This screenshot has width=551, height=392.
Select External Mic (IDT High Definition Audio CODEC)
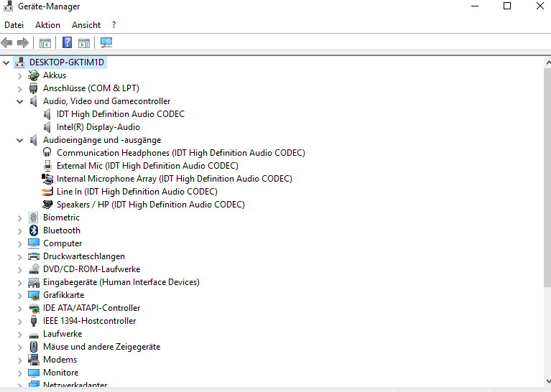[x=147, y=166]
